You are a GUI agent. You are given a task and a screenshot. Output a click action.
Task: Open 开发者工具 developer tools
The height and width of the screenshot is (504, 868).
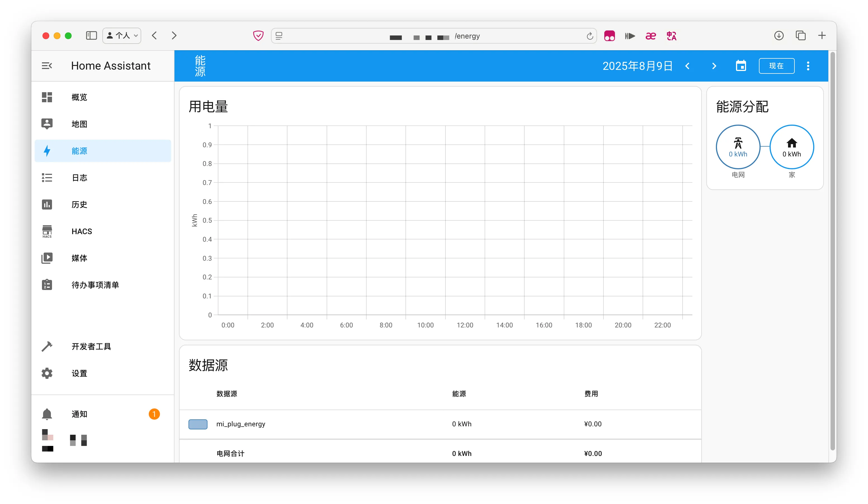click(x=103, y=347)
